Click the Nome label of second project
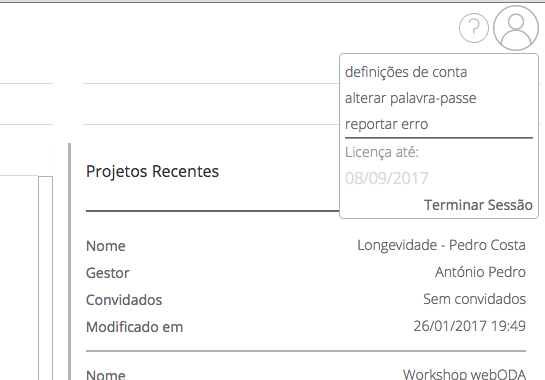 (x=106, y=375)
